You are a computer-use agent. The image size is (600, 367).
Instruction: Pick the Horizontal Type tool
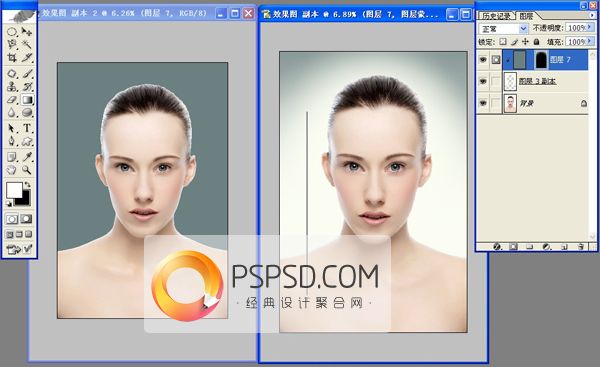pos(27,128)
